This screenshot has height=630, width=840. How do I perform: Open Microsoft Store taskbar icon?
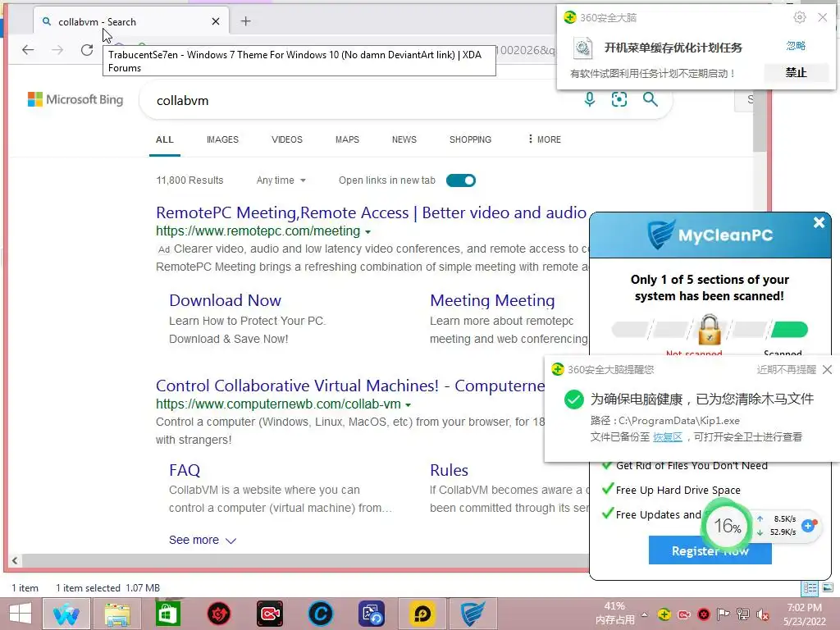tap(167, 614)
